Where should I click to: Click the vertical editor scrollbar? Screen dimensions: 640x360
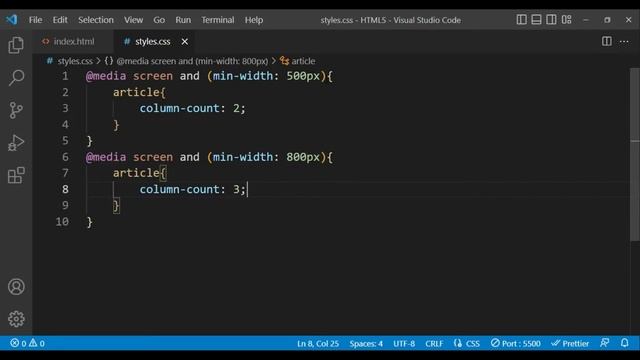pos(635,155)
